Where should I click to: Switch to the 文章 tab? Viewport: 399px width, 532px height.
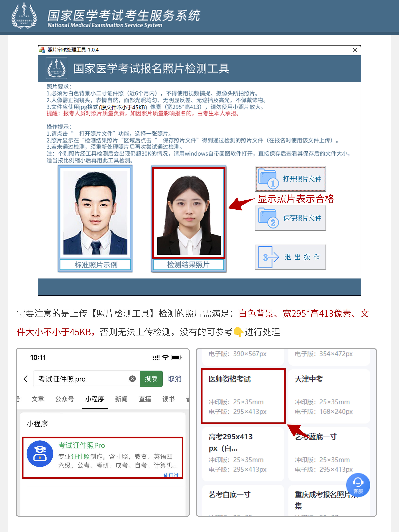(x=38, y=399)
